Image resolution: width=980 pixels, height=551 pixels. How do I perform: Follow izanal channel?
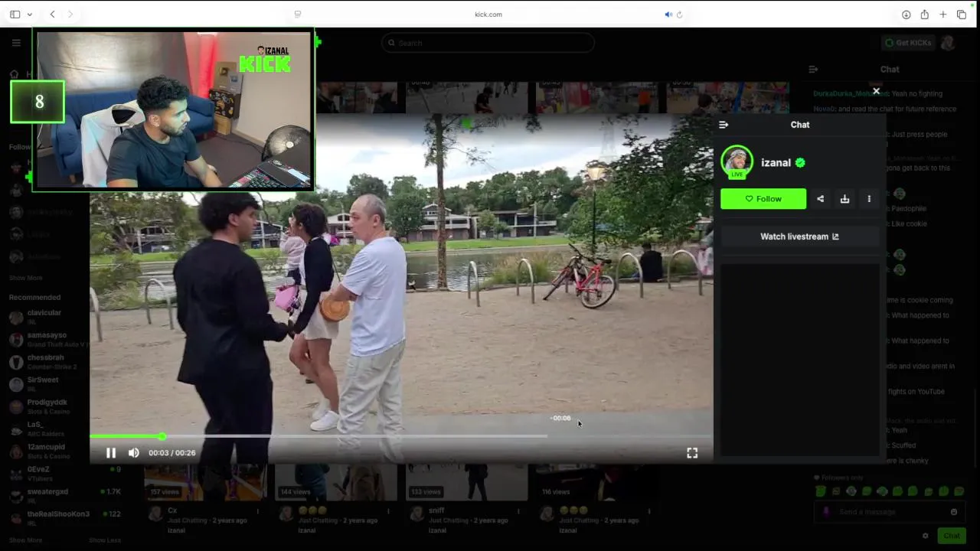tap(763, 199)
